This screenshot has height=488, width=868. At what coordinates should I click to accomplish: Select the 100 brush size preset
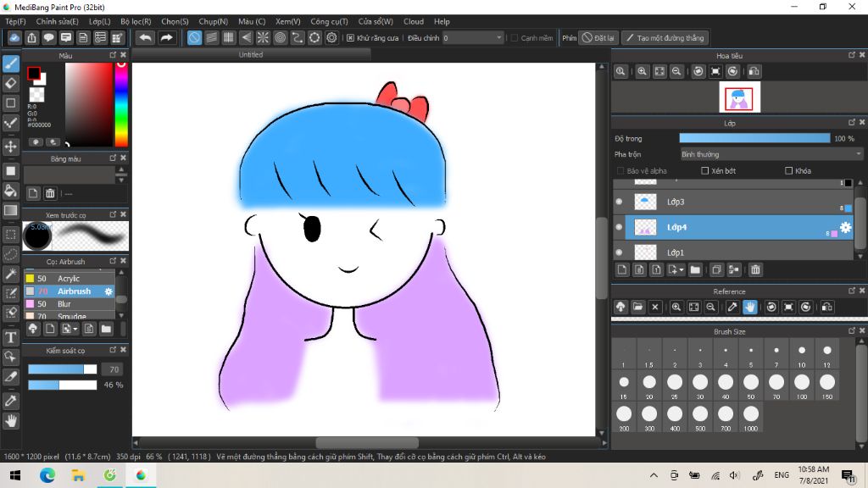click(802, 383)
